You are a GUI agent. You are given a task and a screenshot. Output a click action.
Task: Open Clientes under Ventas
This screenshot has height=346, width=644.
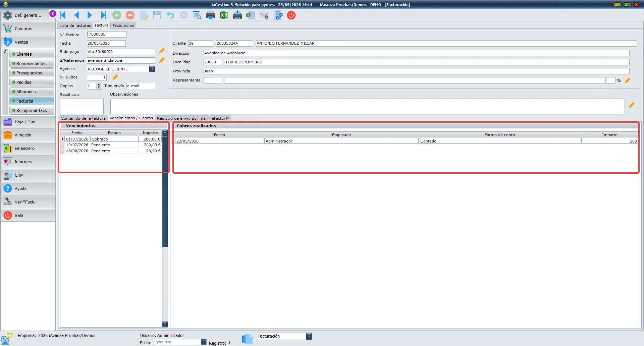[x=32, y=54]
